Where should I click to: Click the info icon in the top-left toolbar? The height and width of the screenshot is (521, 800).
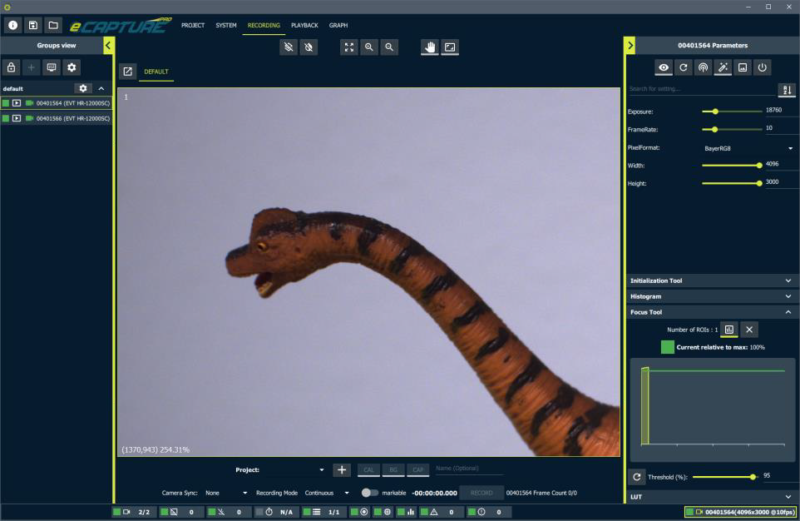13,25
